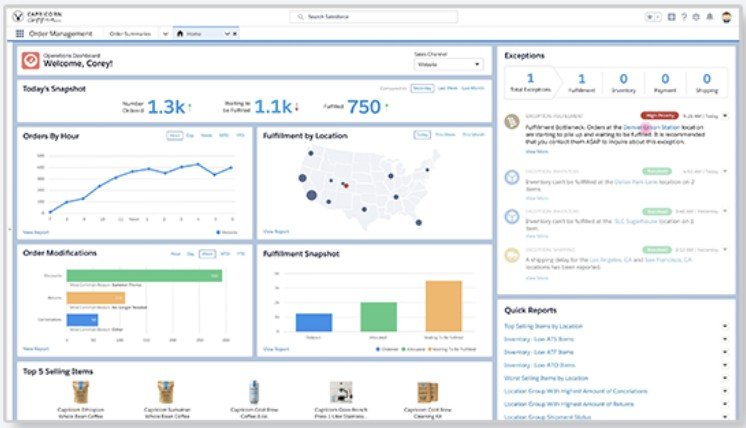The width and height of the screenshot is (746, 428).
Task: Close the Home tab
Action: point(235,34)
